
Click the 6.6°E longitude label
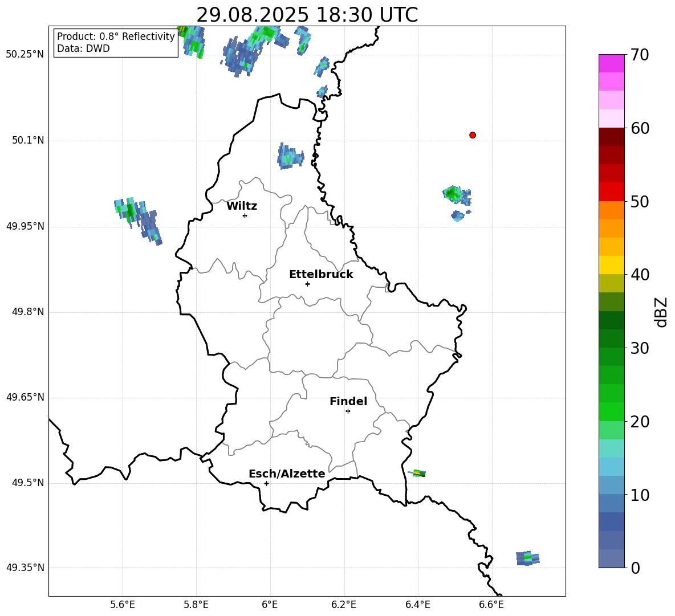point(491,605)
